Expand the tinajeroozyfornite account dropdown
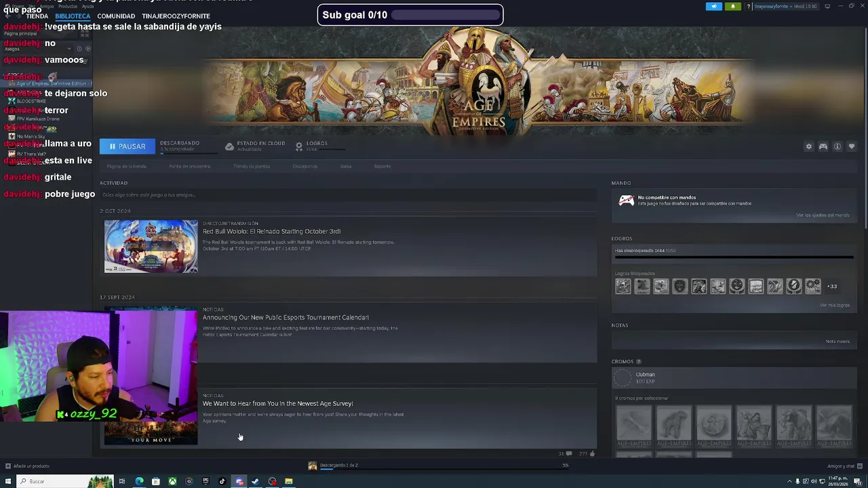868x488 pixels. coord(785,6)
